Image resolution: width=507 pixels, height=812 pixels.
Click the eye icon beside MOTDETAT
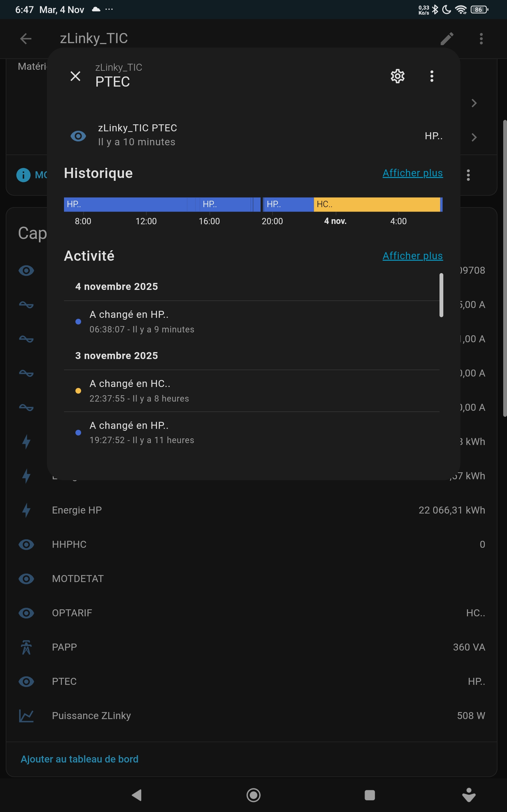pyautogui.click(x=26, y=579)
